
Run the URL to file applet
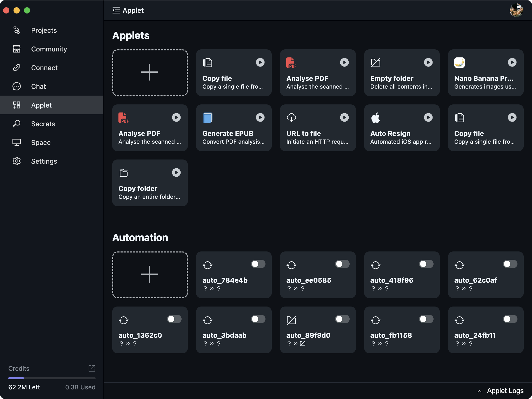tap(344, 117)
